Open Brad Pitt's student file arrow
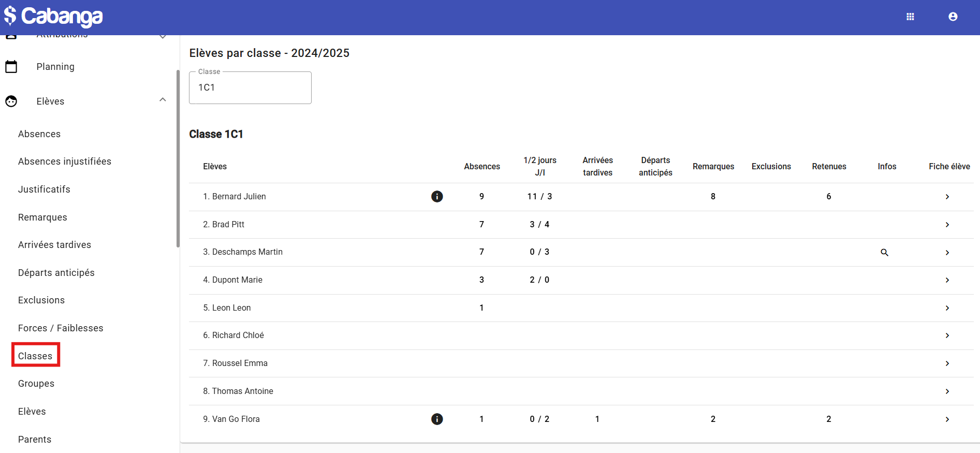The image size is (980, 453). (947, 225)
